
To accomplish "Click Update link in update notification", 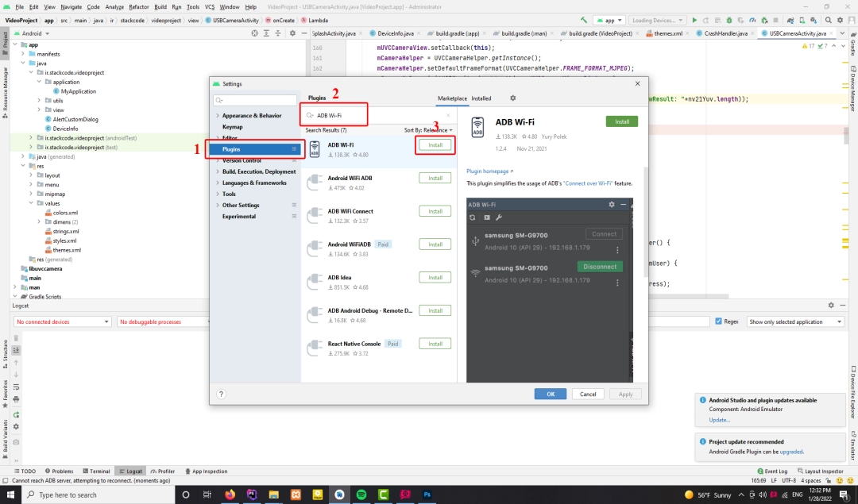I will pos(719,420).
